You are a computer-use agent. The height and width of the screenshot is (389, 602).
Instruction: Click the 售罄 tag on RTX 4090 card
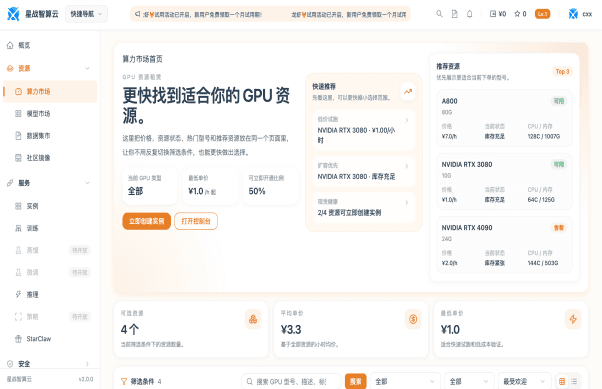(559, 228)
